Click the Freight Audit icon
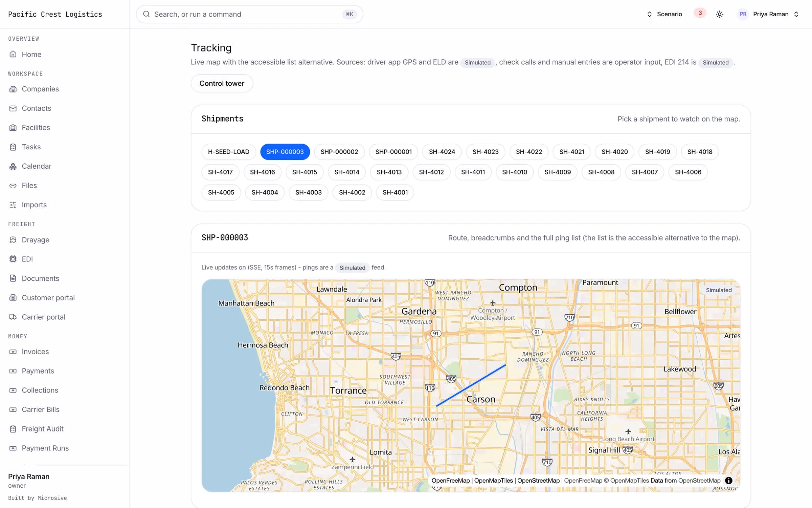This screenshot has width=812, height=508. [x=13, y=429]
